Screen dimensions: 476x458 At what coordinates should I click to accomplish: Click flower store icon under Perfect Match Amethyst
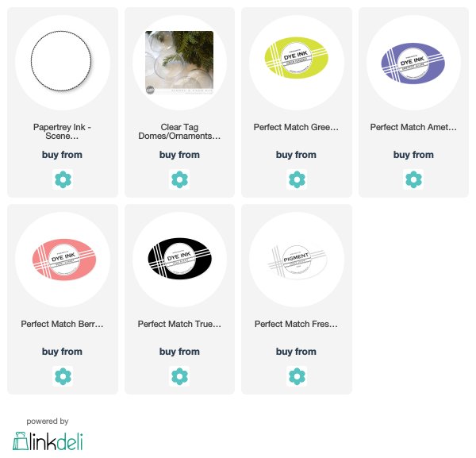tap(413, 179)
